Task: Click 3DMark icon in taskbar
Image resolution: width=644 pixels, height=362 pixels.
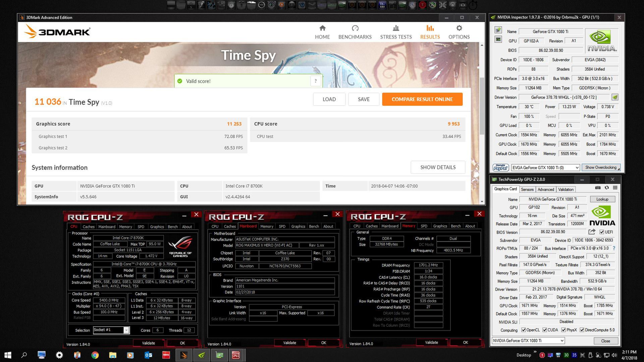Action: click(184, 355)
